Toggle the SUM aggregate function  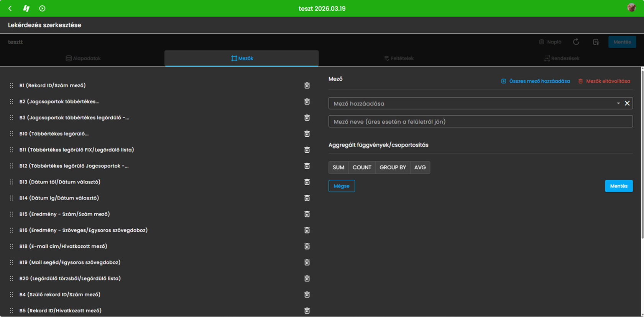(338, 167)
